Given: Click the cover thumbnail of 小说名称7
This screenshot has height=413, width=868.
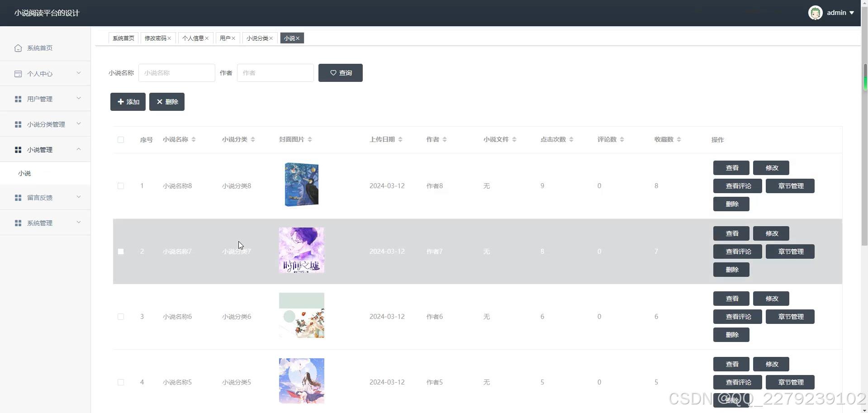Looking at the screenshot, I should (301, 250).
